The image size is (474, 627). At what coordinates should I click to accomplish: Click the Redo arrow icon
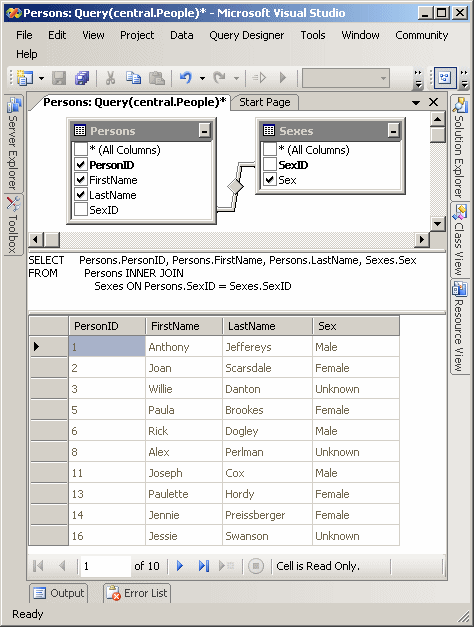point(220,78)
